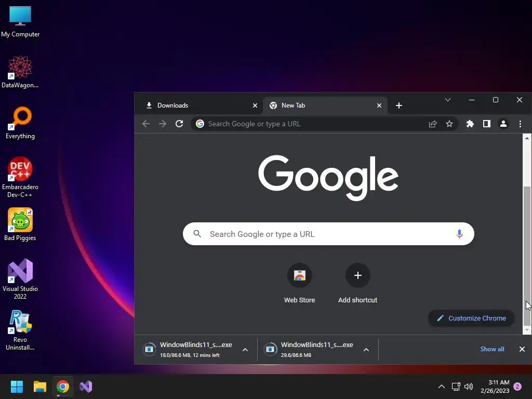The image size is (532, 399).
Task: Open Chrome extensions puzzle icon
Action: [x=470, y=124]
